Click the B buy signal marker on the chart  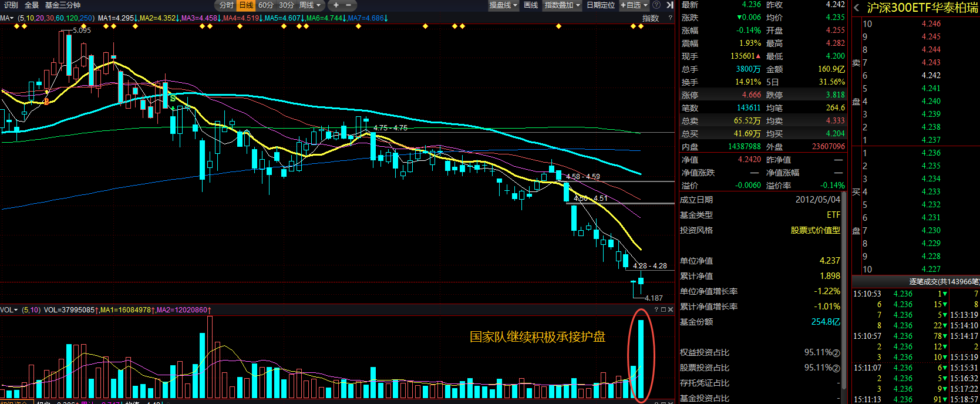tap(46, 102)
